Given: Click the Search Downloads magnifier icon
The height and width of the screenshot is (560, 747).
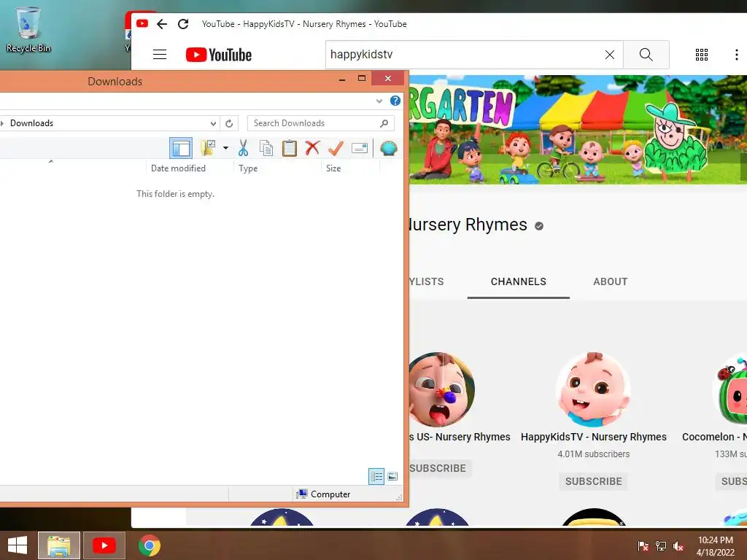Looking at the screenshot, I should click(x=384, y=123).
